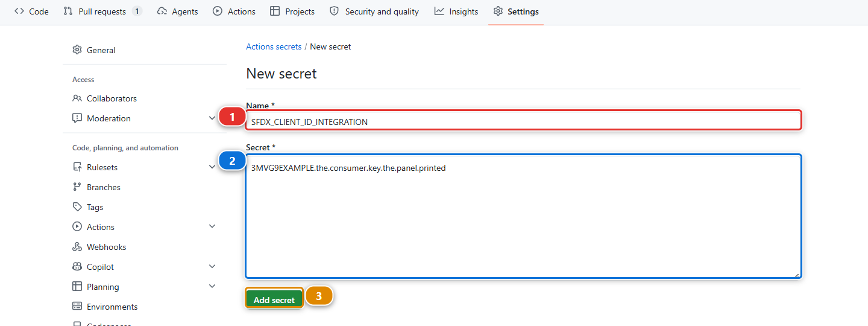Screen dimensions: 868x326
Task: Open the Projects tab
Action: coord(292,11)
